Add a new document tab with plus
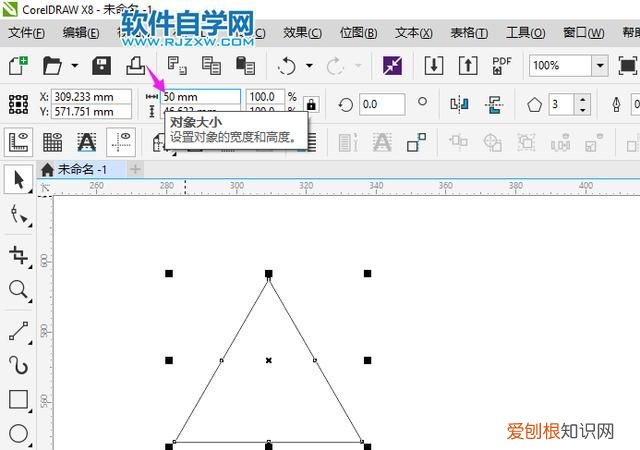Screen dimensions: 640x450 coord(135,169)
